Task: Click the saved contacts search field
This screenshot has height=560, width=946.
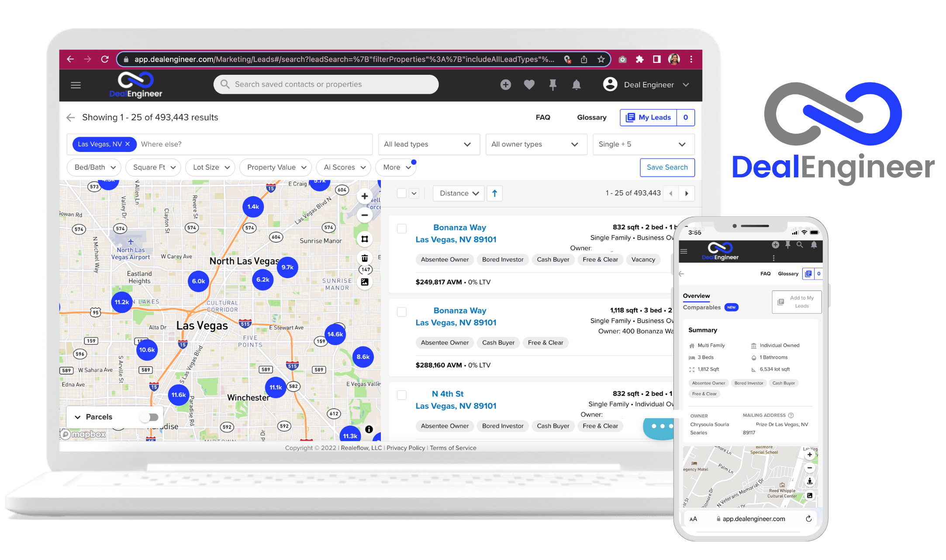Action: 326,84
